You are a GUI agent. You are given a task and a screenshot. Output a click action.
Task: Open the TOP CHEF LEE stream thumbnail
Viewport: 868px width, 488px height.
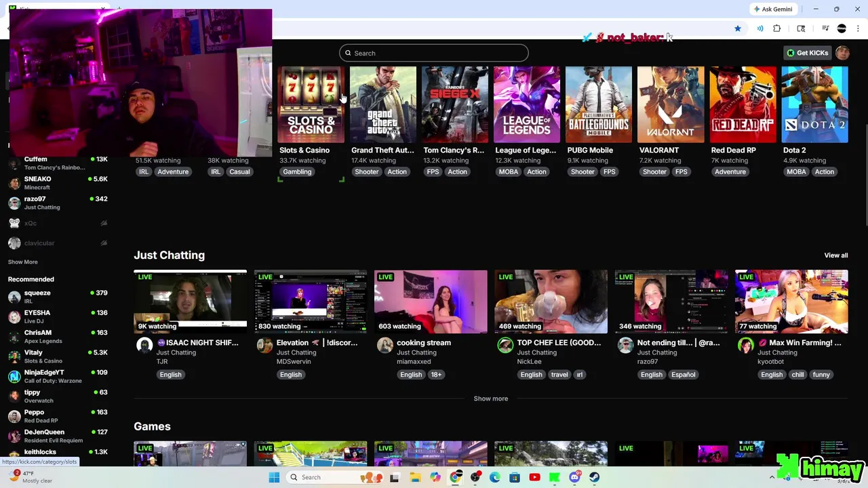pyautogui.click(x=551, y=302)
